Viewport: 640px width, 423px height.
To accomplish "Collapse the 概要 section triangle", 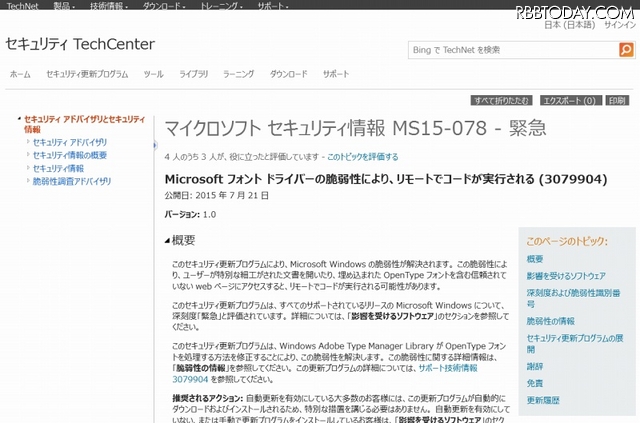I will [167, 241].
